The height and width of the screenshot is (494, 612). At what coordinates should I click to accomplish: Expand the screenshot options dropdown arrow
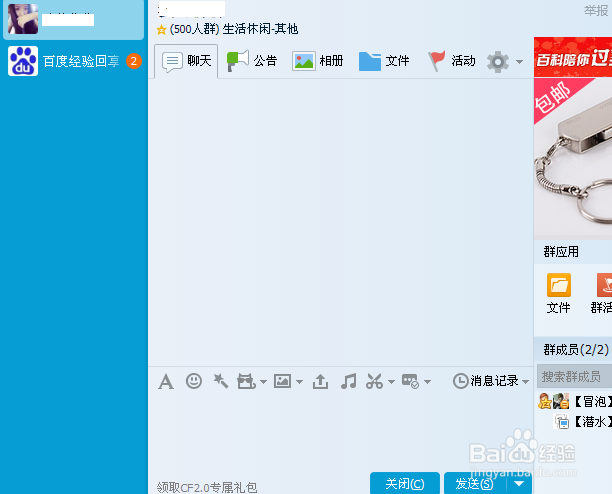[x=391, y=382]
